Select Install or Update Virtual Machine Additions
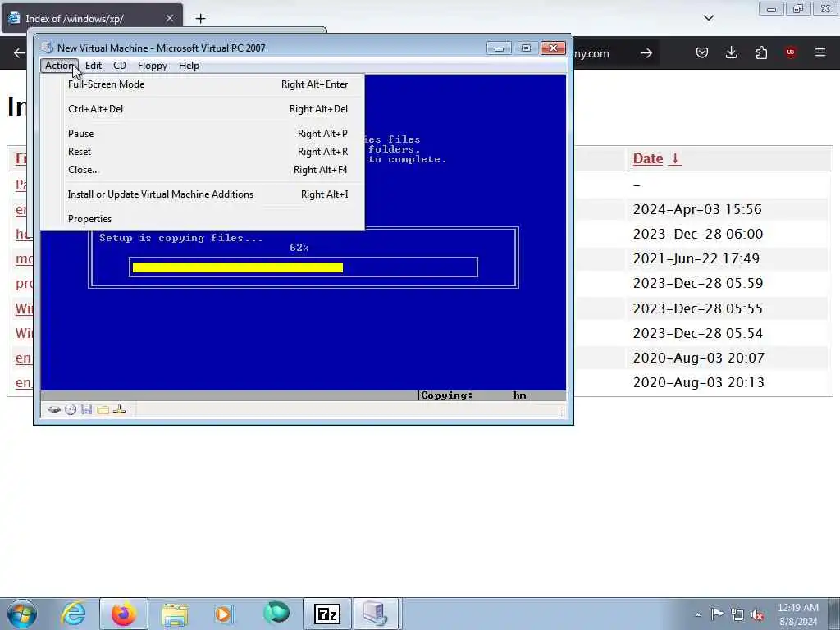 click(x=203, y=194)
